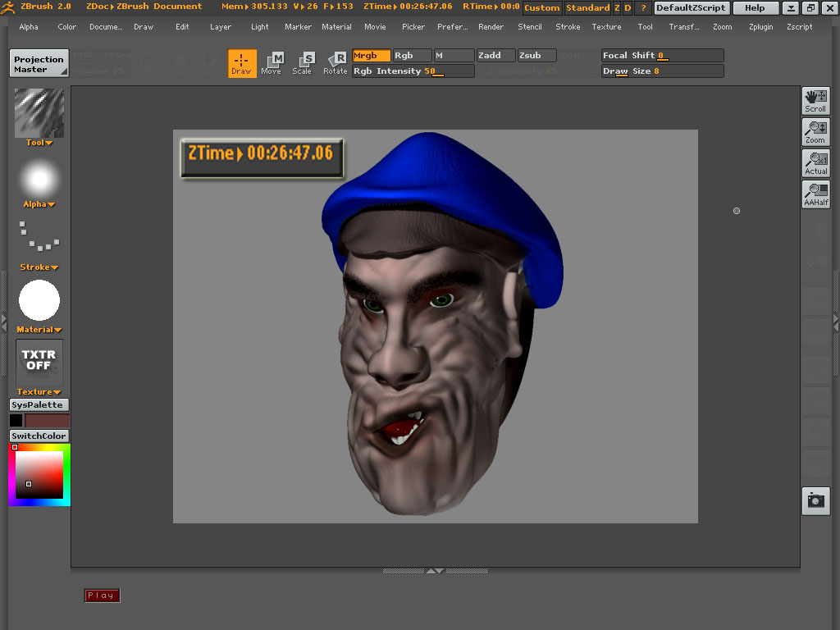Adjust the Rgb Intensity slider
840x630 pixels.
point(413,71)
